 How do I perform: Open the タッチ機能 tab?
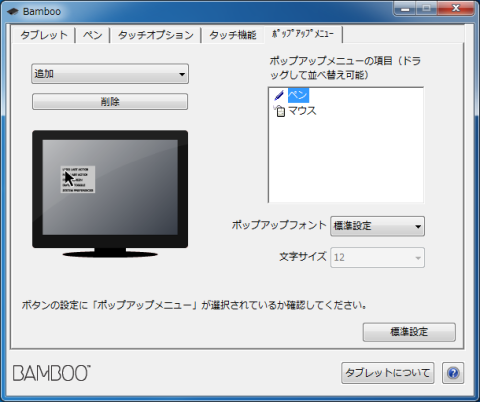coord(233,35)
